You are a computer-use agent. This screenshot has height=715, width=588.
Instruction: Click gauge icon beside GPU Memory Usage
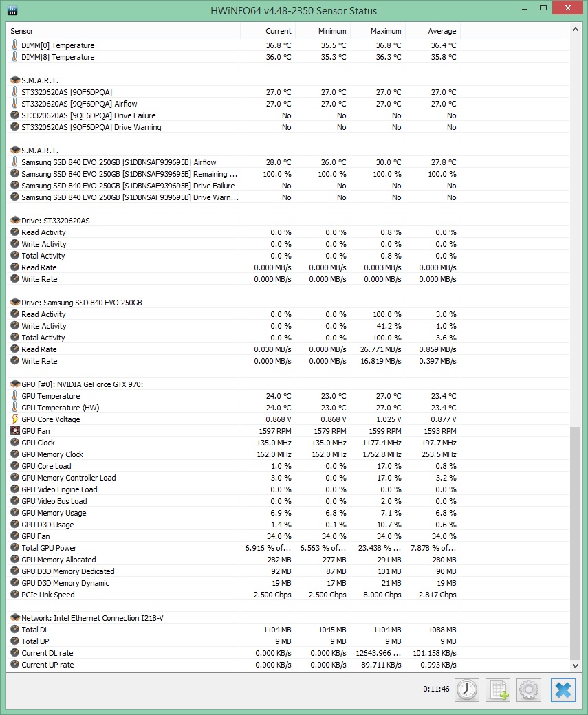[14, 513]
